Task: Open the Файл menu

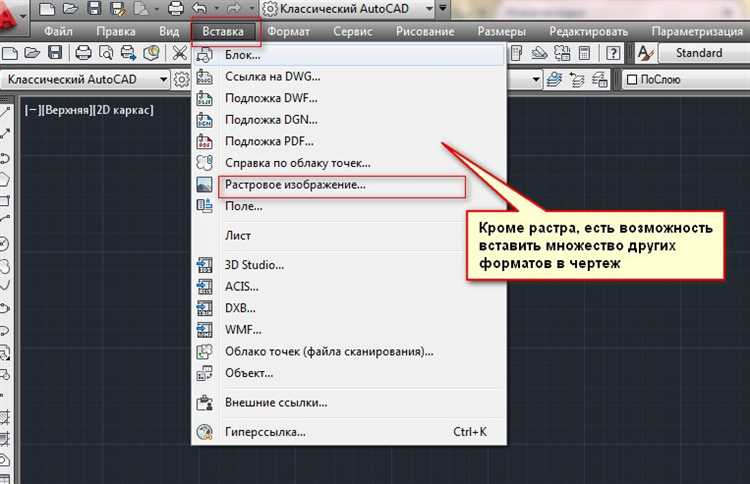Action: point(58,32)
